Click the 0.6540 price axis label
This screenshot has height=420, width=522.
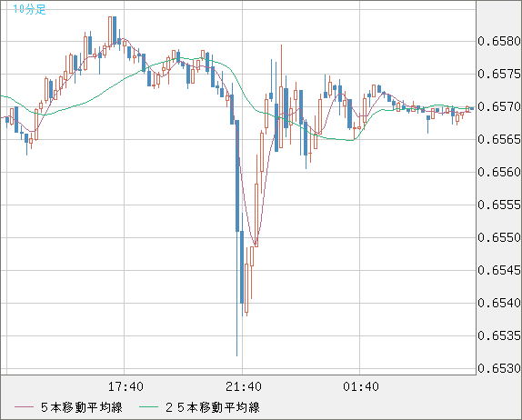point(499,303)
